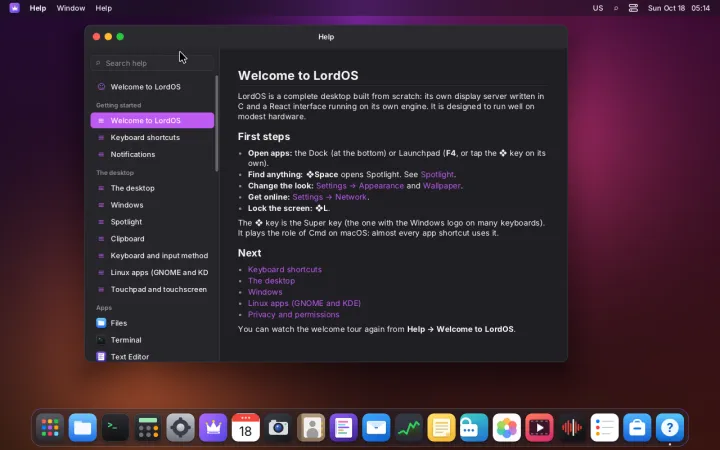Open Text Editor help entry in sidebar

pyautogui.click(x=152, y=356)
